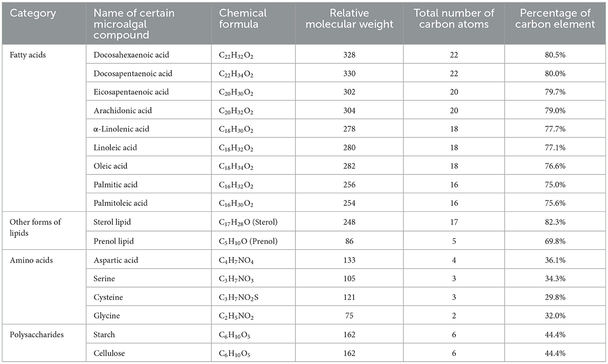
Task: Select the Prenol lipid name cell
Action: click(x=114, y=241)
